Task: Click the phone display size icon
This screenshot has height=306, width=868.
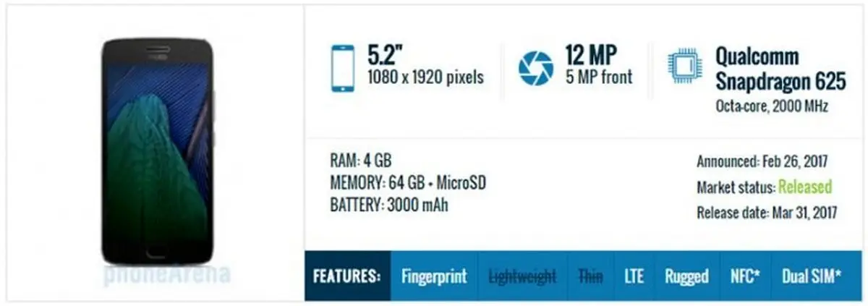Action: 342,68
